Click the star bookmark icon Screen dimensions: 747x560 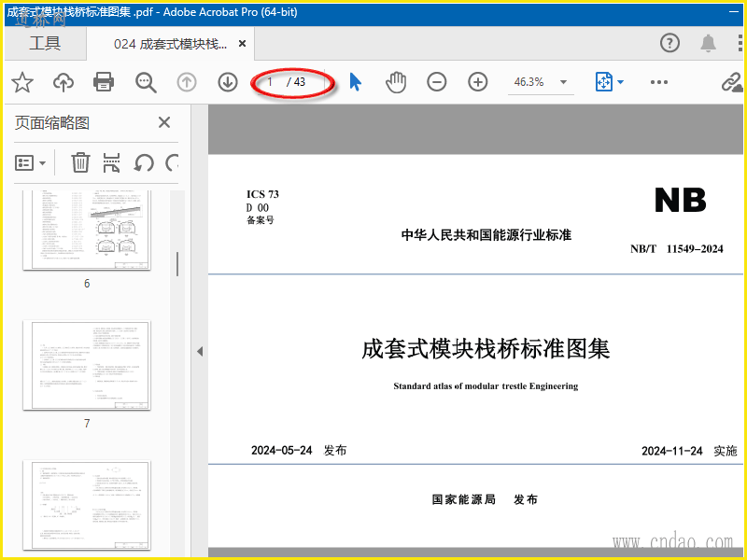pyautogui.click(x=21, y=82)
